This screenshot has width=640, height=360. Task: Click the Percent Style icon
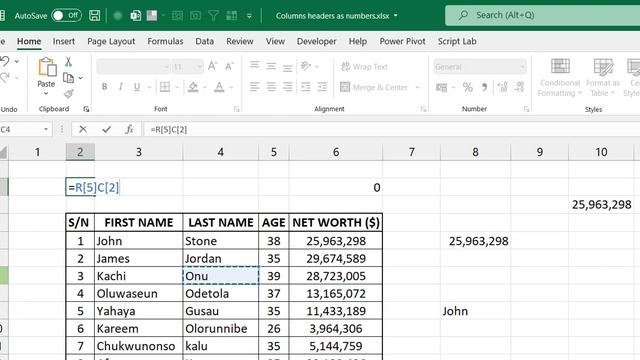coord(468,87)
